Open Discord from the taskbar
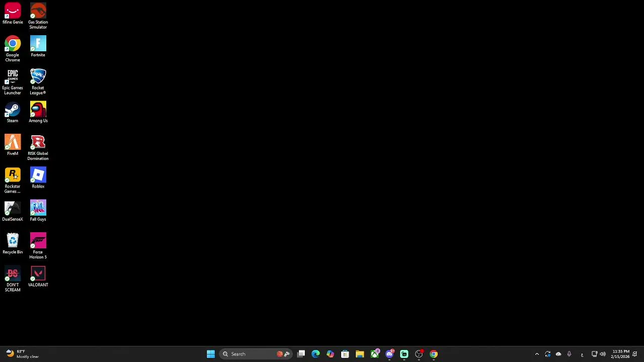Image resolution: width=644 pixels, height=362 pixels. (389, 354)
